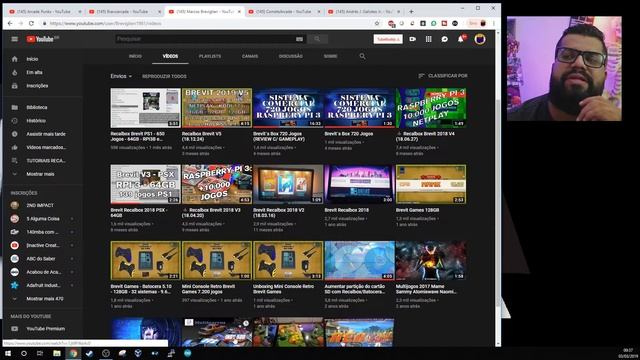The height and width of the screenshot is (360, 640).
Task: Switch to the Playlists channel tab
Action: coord(210,56)
